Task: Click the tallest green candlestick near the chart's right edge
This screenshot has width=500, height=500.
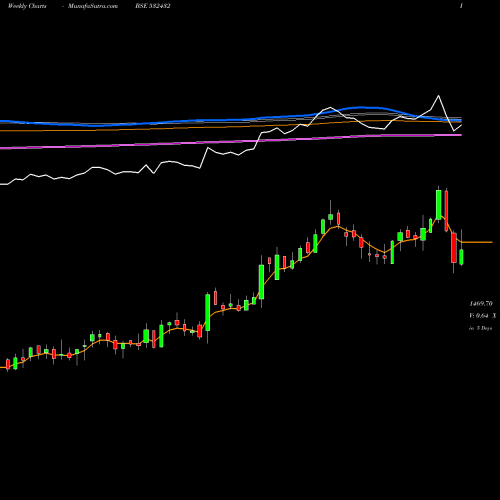Action: 438,205
